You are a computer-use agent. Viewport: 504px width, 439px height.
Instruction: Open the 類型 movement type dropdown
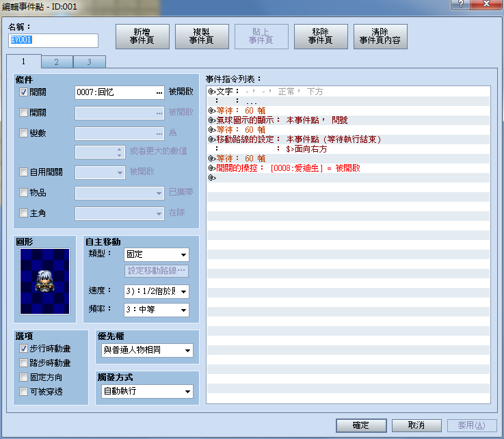[156, 254]
